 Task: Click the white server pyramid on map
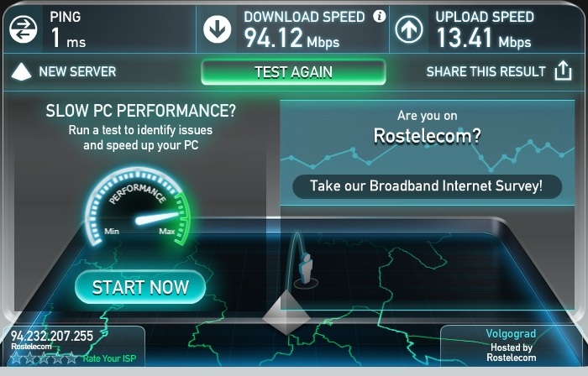[x=286, y=312]
